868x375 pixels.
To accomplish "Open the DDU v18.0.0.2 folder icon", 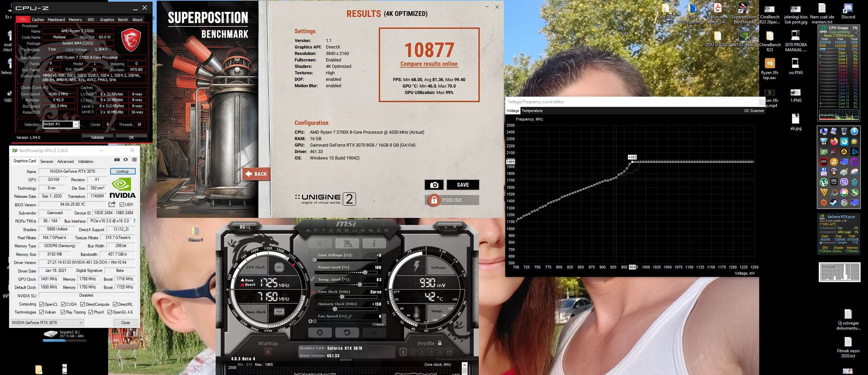I will point(717,39).
